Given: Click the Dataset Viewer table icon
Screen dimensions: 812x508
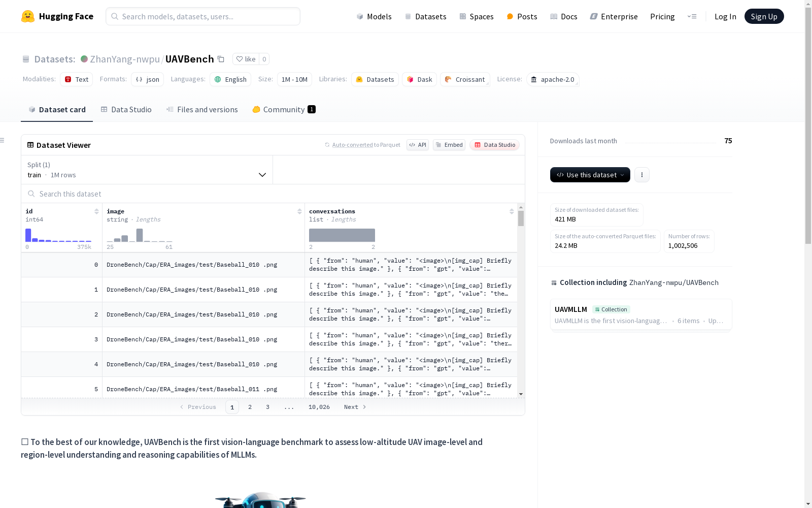Looking at the screenshot, I should 30,145.
